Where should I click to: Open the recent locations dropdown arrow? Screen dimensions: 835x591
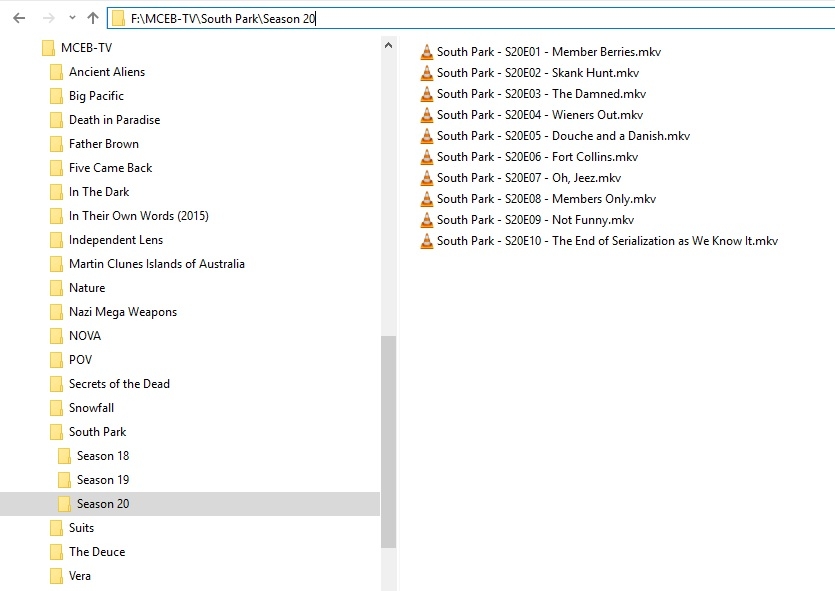tap(72, 18)
